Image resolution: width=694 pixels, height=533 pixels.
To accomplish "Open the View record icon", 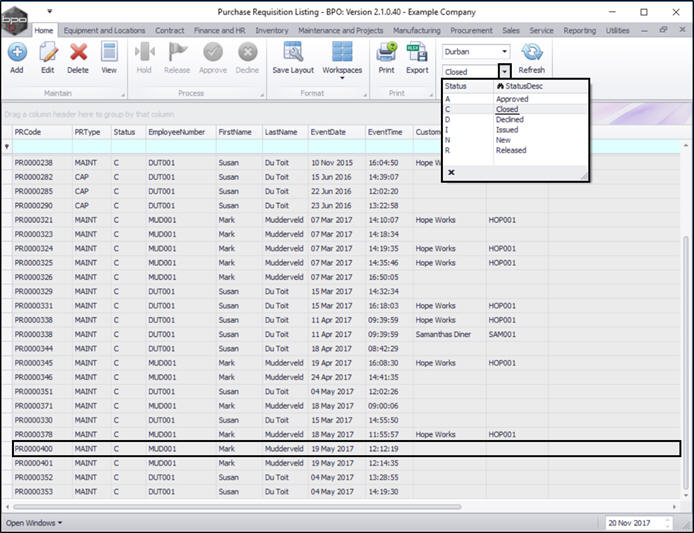I will tap(108, 55).
